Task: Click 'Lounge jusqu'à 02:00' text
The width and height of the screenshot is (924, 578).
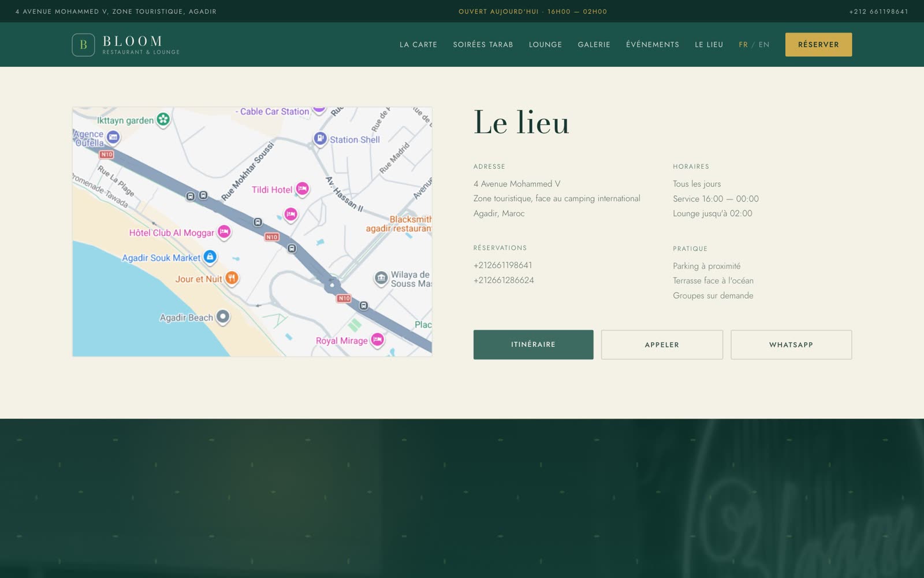Action: [x=713, y=214]
